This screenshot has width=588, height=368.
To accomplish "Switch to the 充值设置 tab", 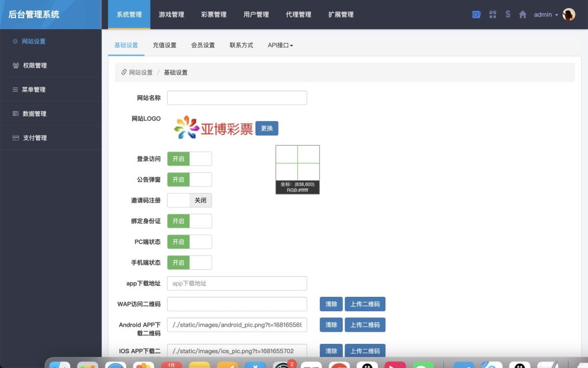I will pyautogui.click(x=164, y=45).
